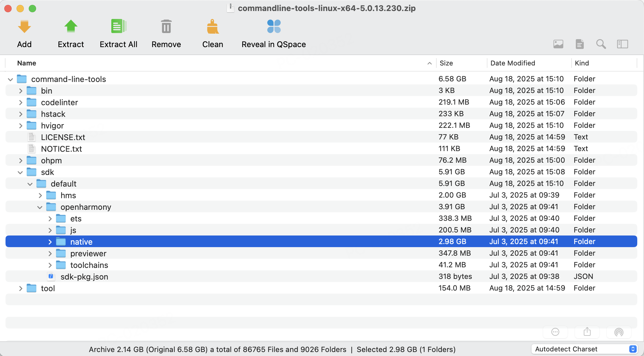644x356 pixels.
Task: Toggle the image preview icon in toolbar
Action: coord(558,44)
